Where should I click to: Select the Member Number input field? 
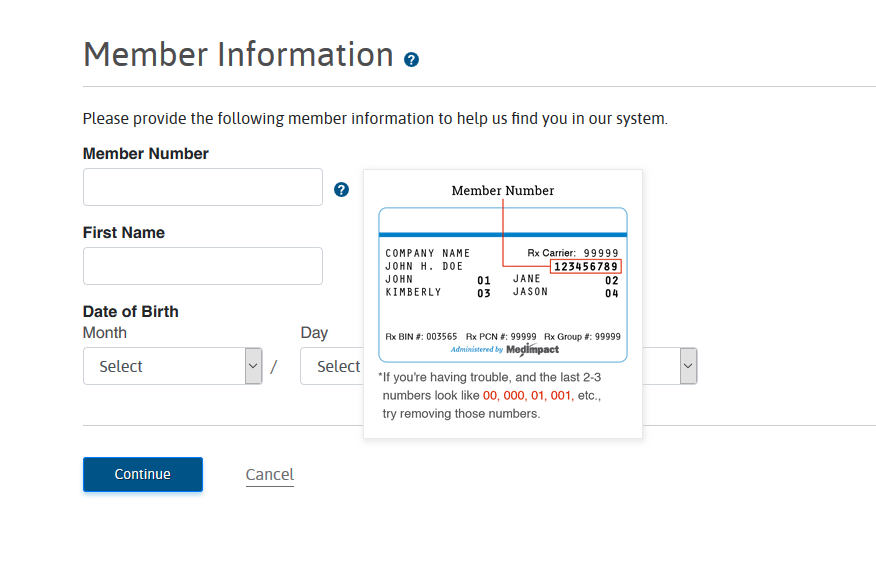[202, 187]
